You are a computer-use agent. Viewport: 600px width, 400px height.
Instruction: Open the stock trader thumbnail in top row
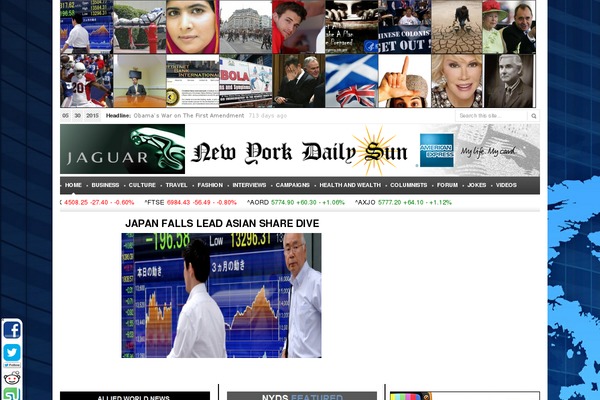(x=86, y=27)
